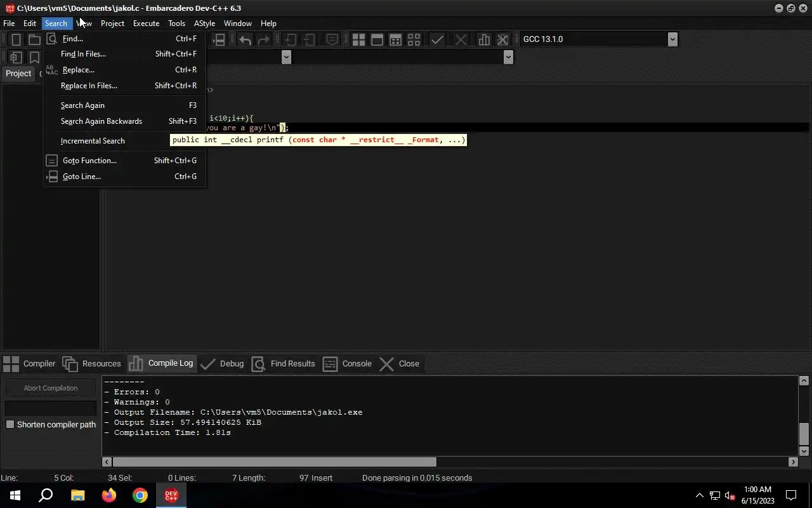This screenshot has height=508, width=812.
Task: Click the Redo arrow icon
Action: (x=263, y=39)
